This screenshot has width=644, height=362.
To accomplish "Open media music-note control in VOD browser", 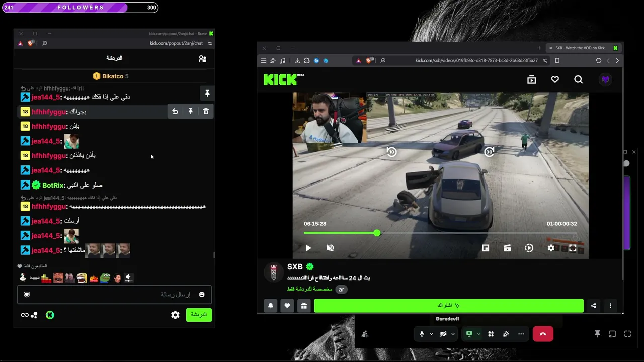I will (282, 61).
